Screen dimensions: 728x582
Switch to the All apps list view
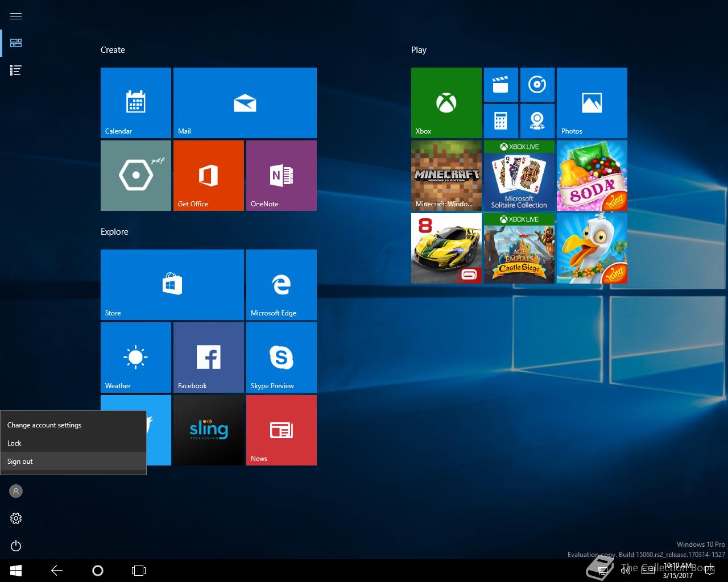pyautogui.click(x=16, y=70)
